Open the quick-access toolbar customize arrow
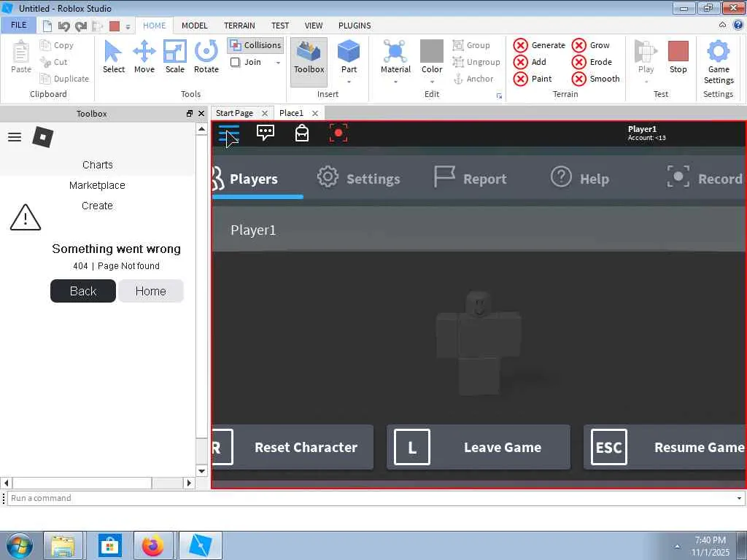 coord(128,27)
